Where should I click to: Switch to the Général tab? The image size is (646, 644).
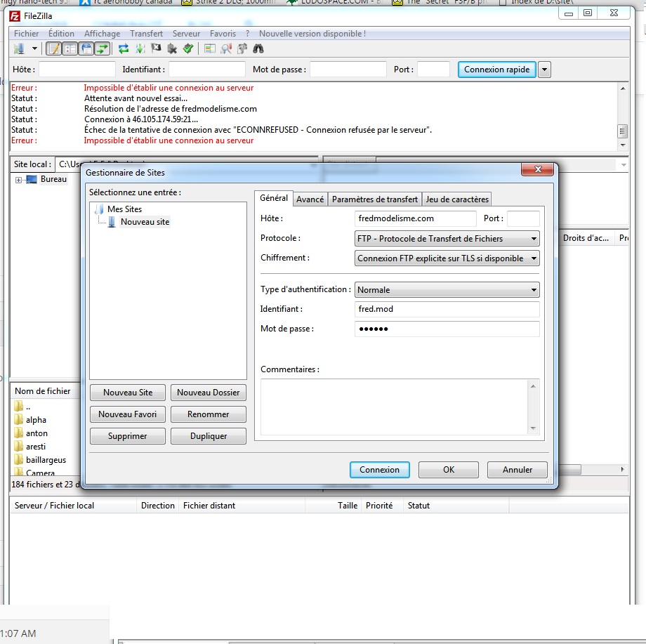point(274,198)
